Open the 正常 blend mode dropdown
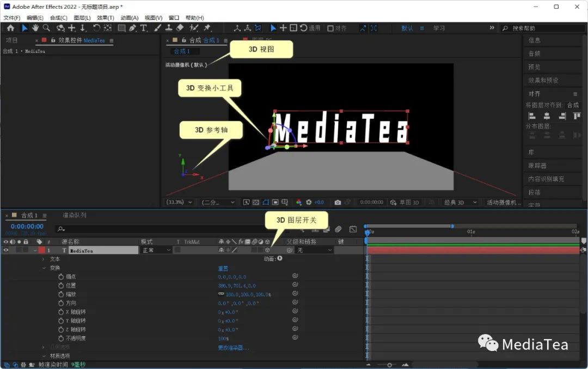Image resolution: width=588 pixels, height=369 pixels. click(156, 250)
